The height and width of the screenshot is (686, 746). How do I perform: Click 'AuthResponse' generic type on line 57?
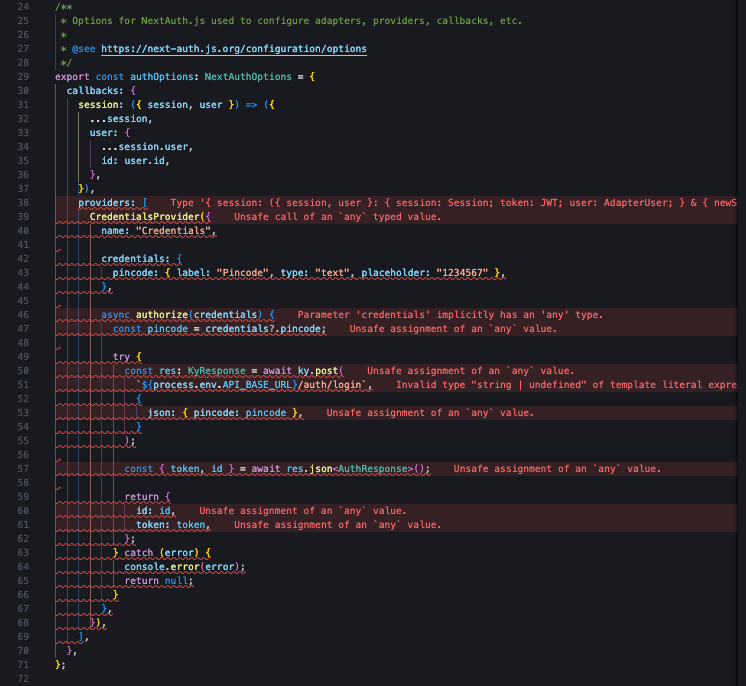tap(373, 469)
